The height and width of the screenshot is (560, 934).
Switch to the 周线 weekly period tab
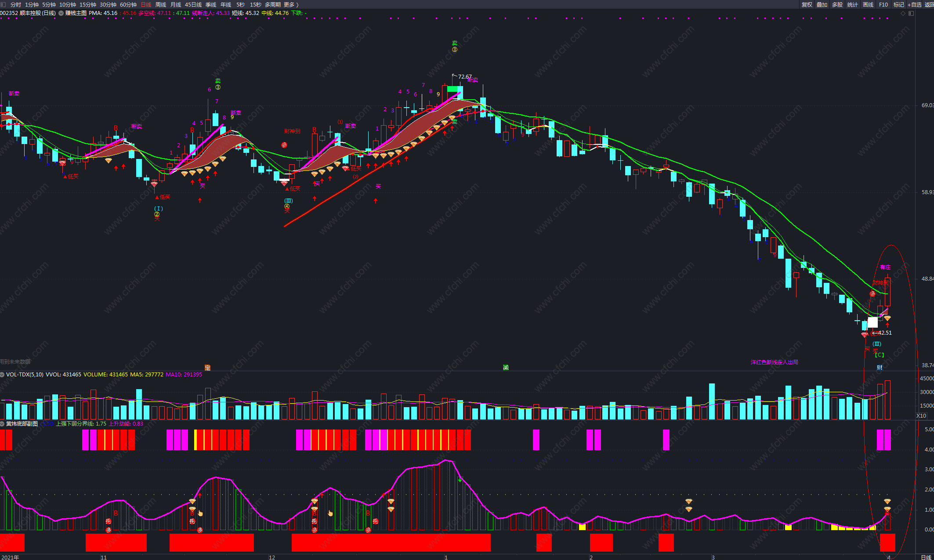[x=161, y=4]
